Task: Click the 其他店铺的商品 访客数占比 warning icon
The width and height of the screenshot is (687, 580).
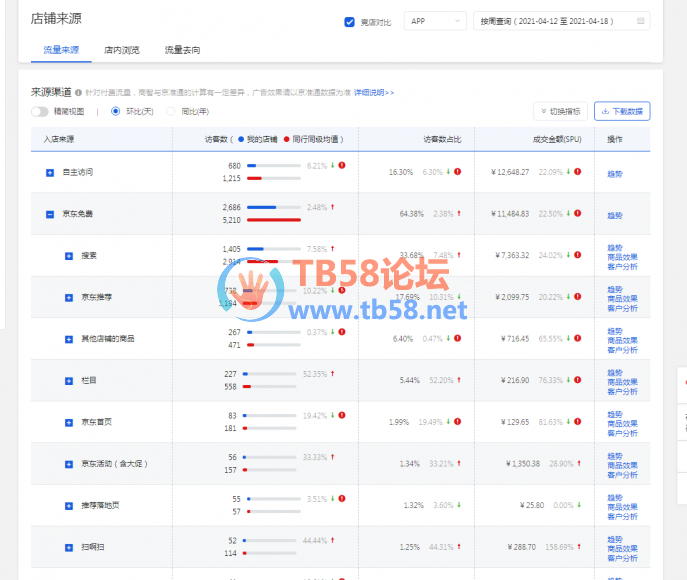Action: coord(457,338)
